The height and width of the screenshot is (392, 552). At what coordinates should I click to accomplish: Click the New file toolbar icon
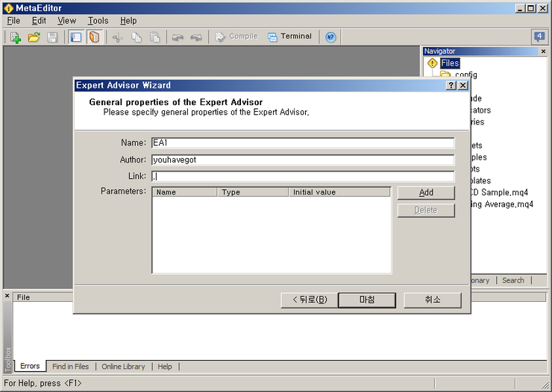pos(16,37)
